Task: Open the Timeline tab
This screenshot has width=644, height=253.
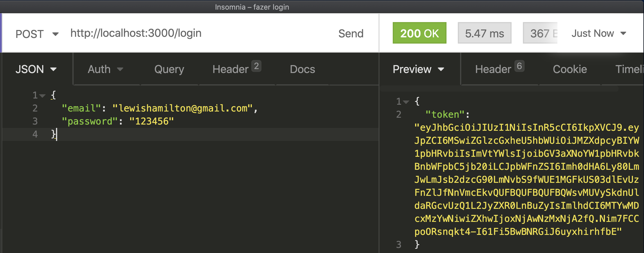Action: point(629,69)
